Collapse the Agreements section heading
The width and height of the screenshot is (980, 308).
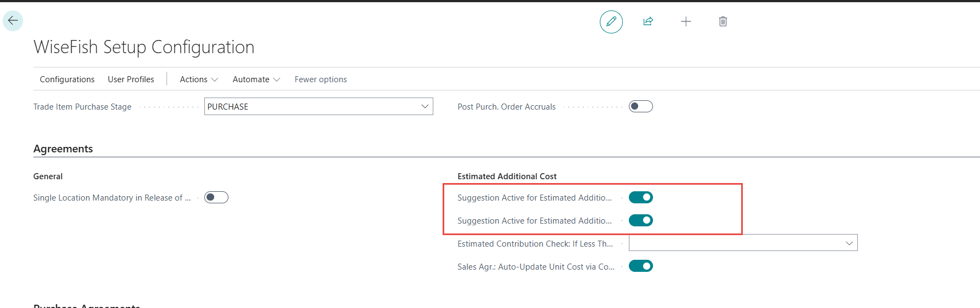point(63,149)
